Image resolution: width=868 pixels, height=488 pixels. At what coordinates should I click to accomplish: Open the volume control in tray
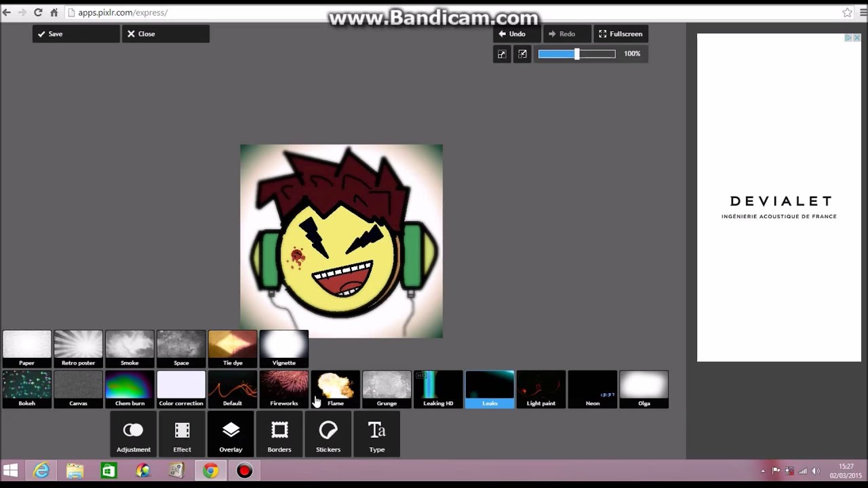[x=816, y=471]
